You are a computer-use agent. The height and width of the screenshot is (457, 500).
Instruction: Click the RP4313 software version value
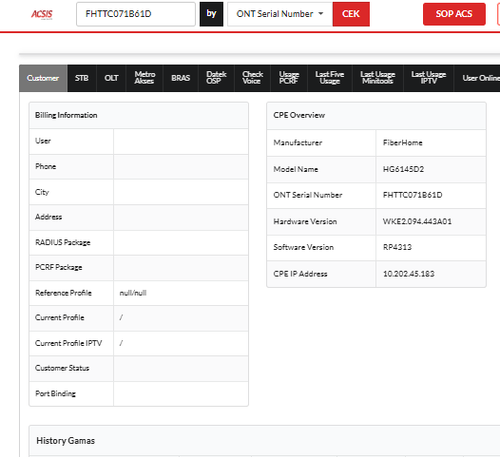pos(397,247)
